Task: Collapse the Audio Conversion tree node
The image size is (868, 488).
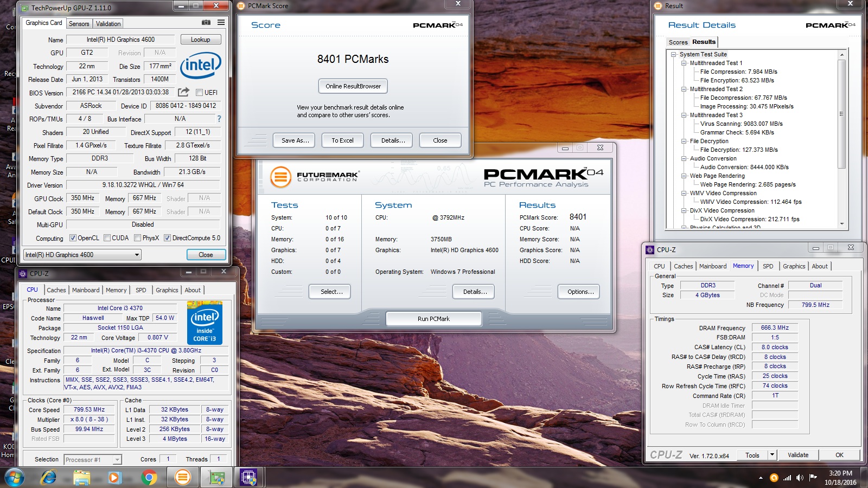Action: 684,158
